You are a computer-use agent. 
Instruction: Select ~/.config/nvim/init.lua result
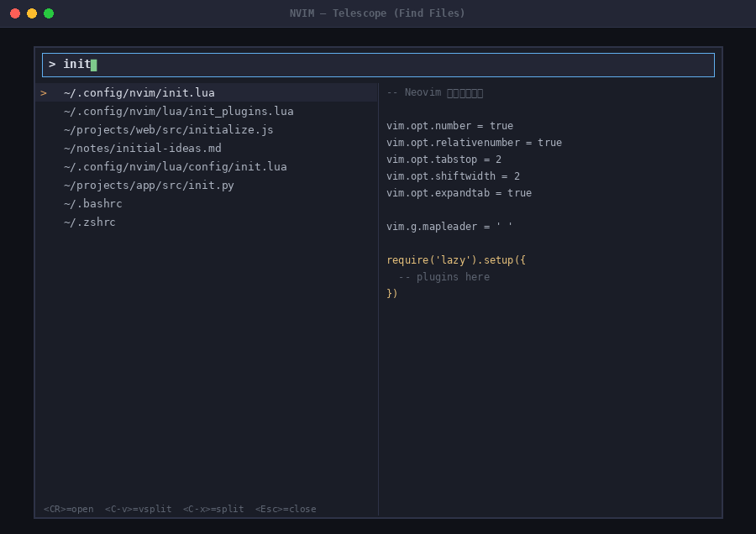207,92
